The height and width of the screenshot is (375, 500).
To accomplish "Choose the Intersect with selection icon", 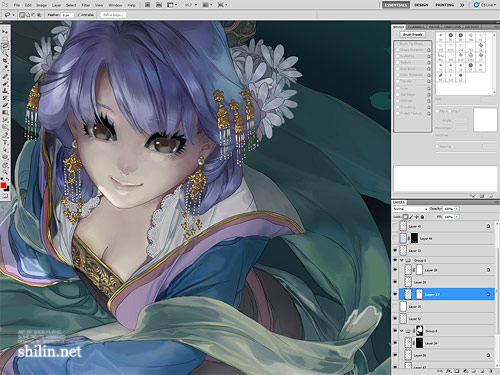I will pos(39,15).
